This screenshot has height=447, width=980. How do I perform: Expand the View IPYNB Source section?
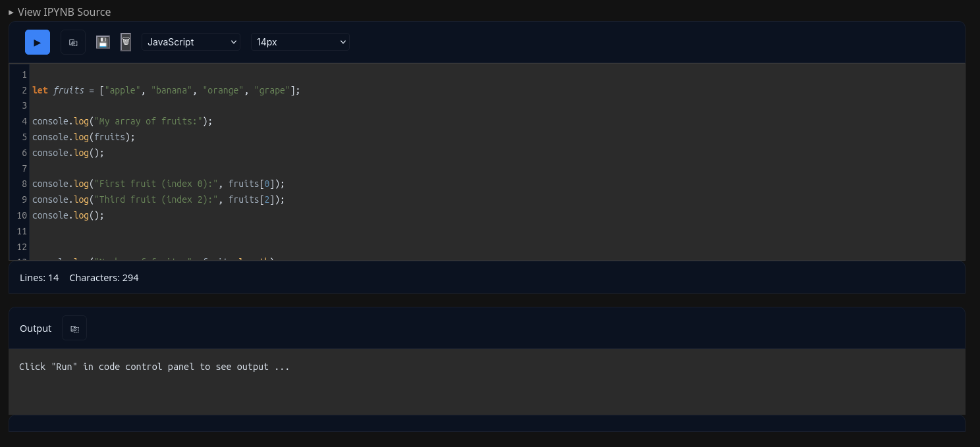coord(59,12)
